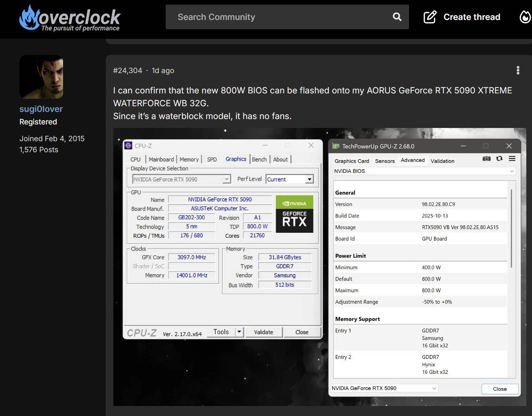Switch to the Mainboard tab in CPU-Z
The image size is (532, 416).
tap(161, 159)
